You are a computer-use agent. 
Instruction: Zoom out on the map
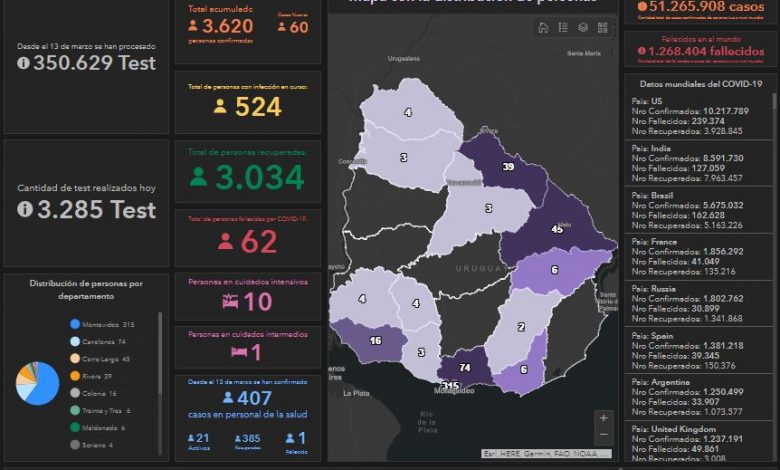point(602,437)
